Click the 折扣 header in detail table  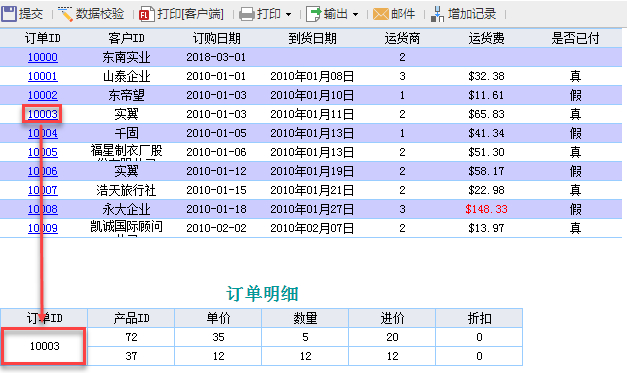479,318
